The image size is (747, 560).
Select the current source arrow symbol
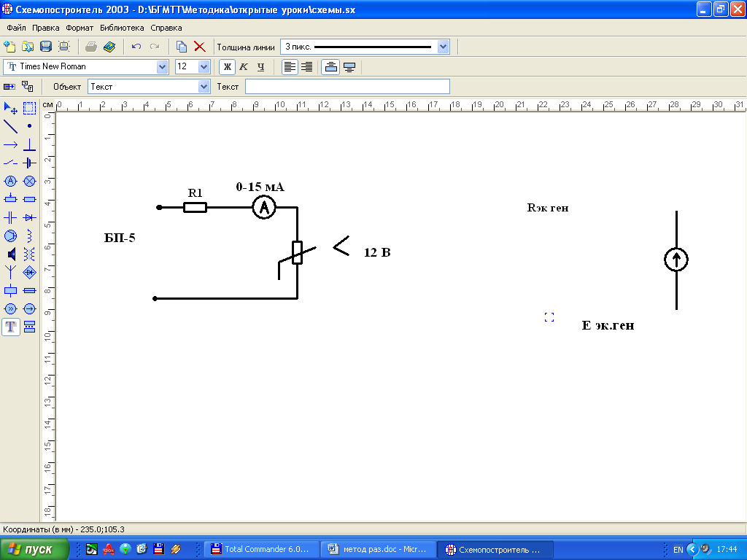29,309
